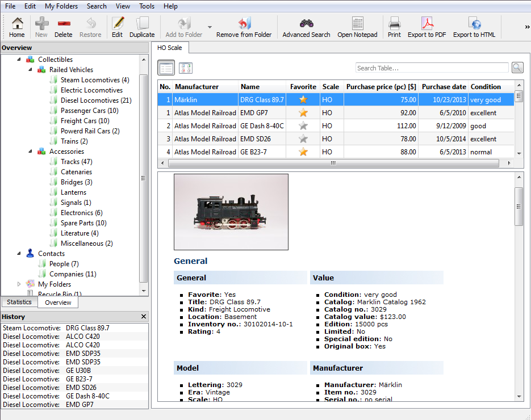This screenshot has width=531, height=420.
Task: Open the Add to Folder dropdown arrow
Action: (x=210, y=27)
